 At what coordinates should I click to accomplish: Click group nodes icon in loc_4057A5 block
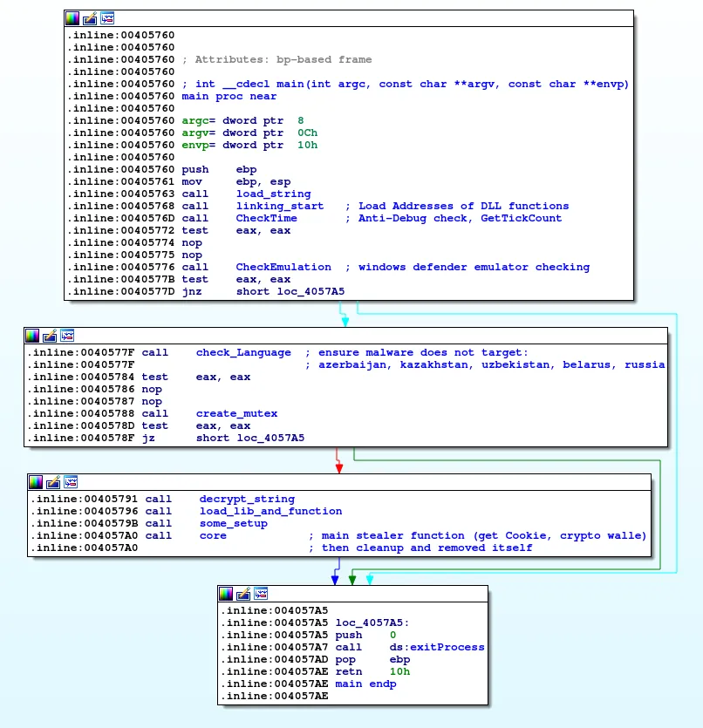[x=261, y=594]
